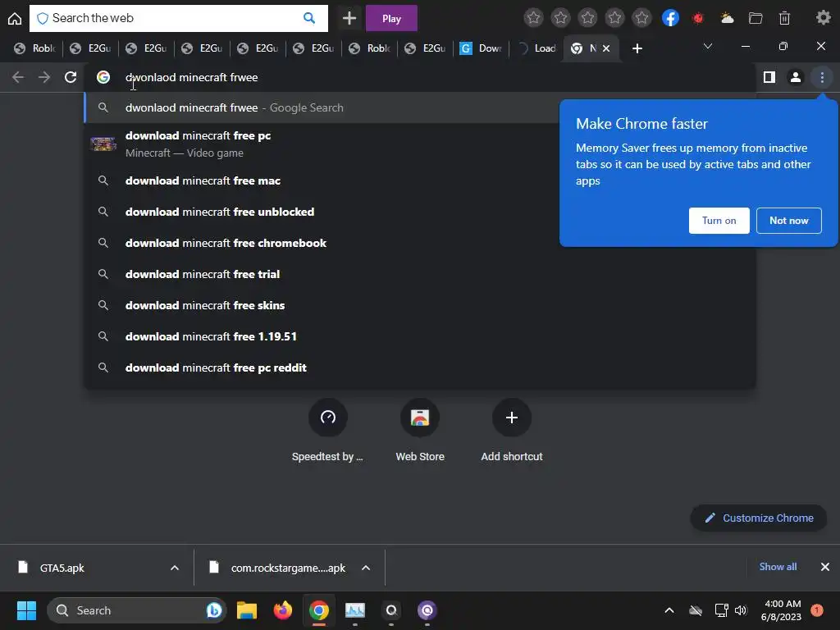Viewport: 840px width, 630px height.
Task: Click the Play button
Action: point(391,18)
